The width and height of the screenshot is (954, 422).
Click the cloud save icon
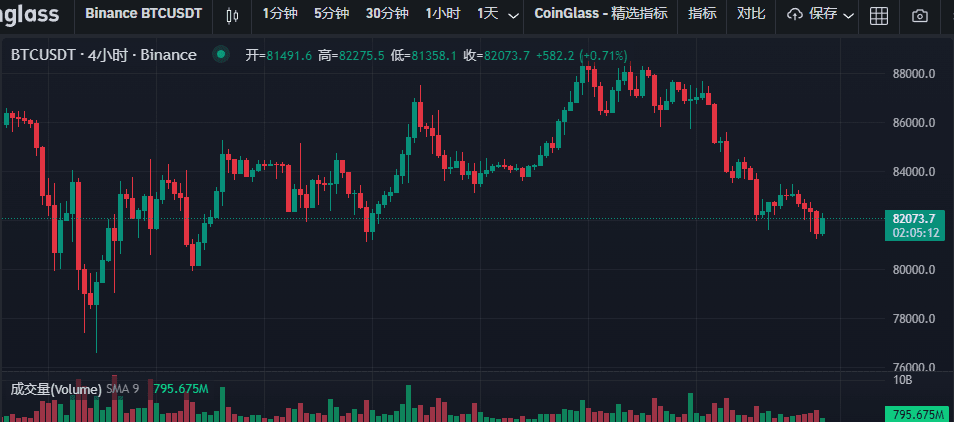click(x=796, y=15)
